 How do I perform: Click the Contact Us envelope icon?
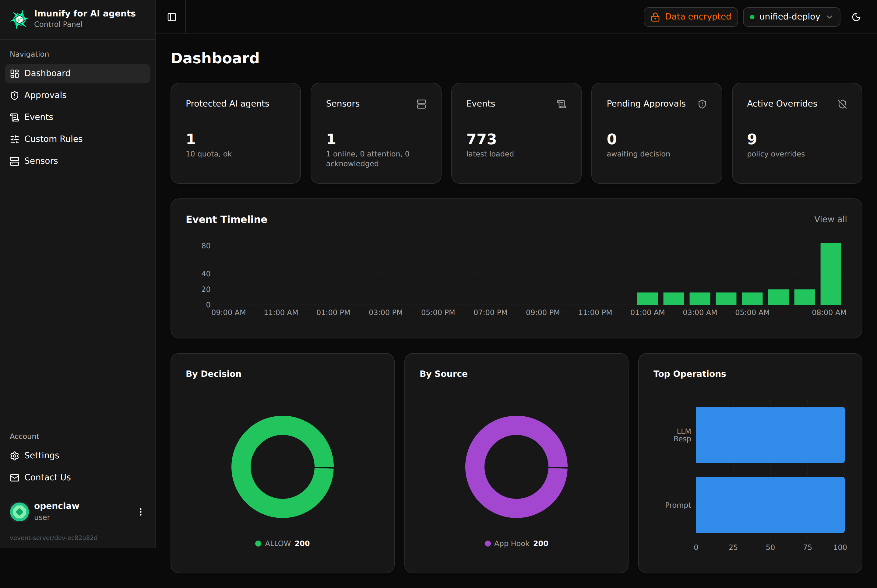tap(15, 478)
